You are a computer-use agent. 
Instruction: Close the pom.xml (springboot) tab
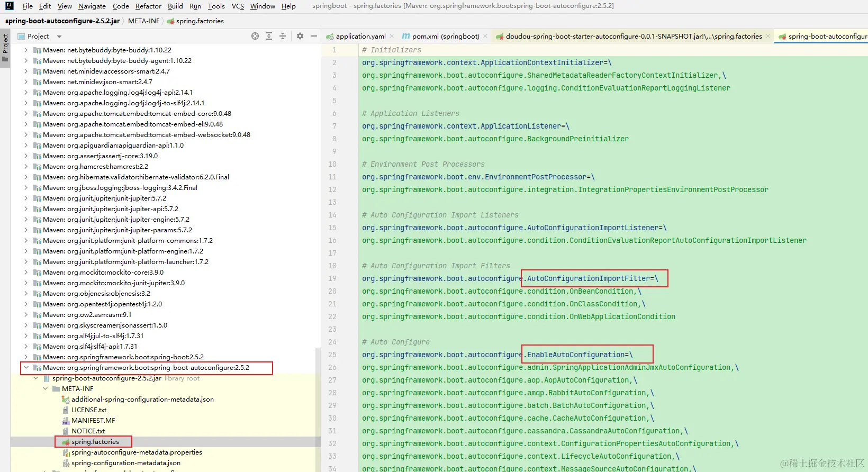485,36
